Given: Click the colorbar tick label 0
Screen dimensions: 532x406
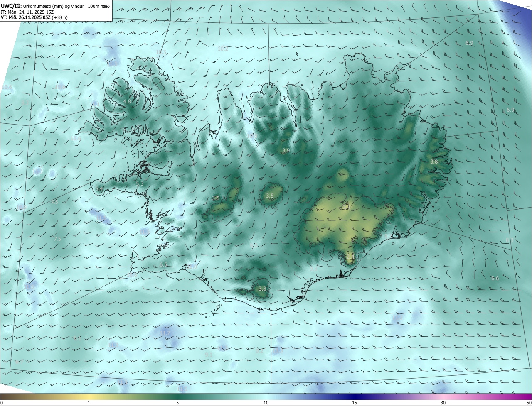Looking at the screenshot, I should point(2,403).
